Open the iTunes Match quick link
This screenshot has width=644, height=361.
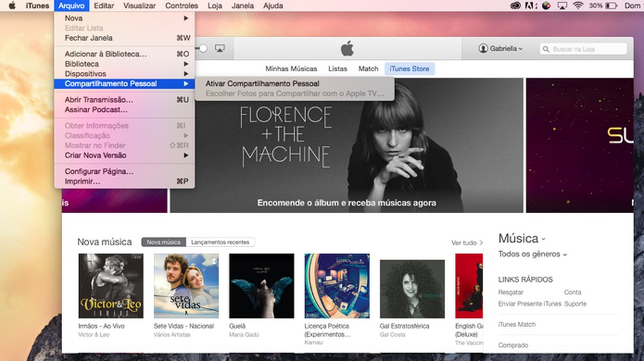[x=516, y=324]
